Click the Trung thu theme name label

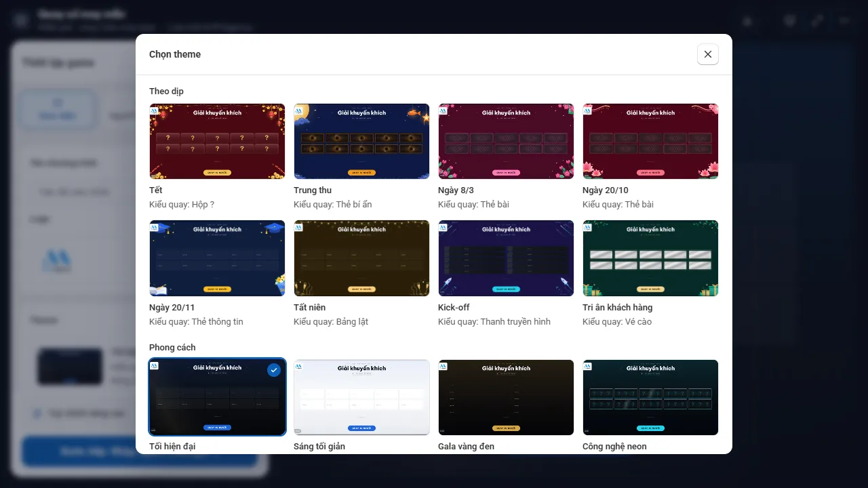click(x=313, y=190)
